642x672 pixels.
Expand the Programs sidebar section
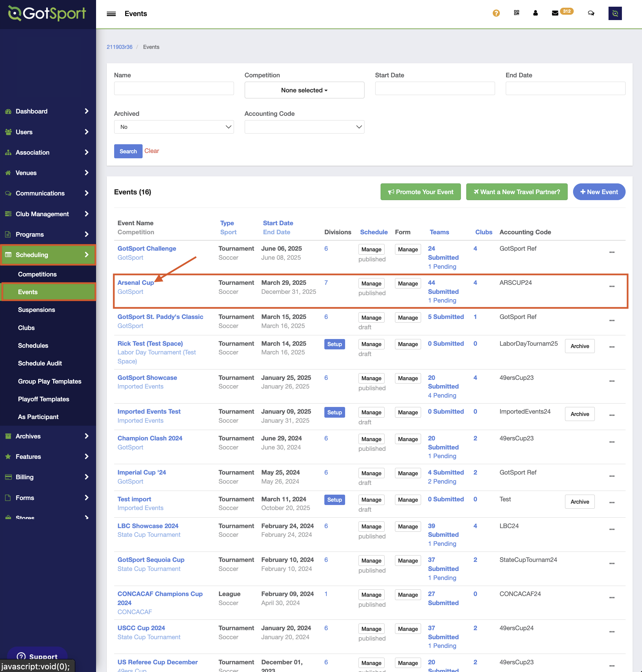[48, 235]
